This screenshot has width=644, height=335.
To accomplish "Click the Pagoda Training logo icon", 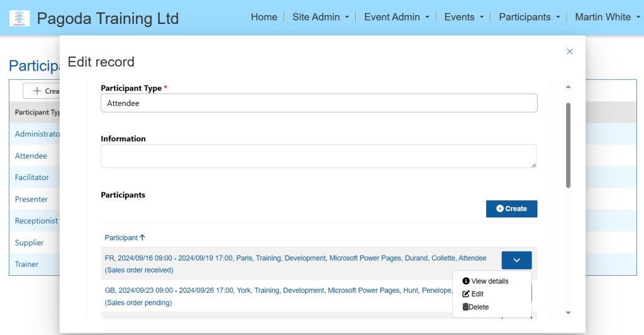I will tap(19, 18).
